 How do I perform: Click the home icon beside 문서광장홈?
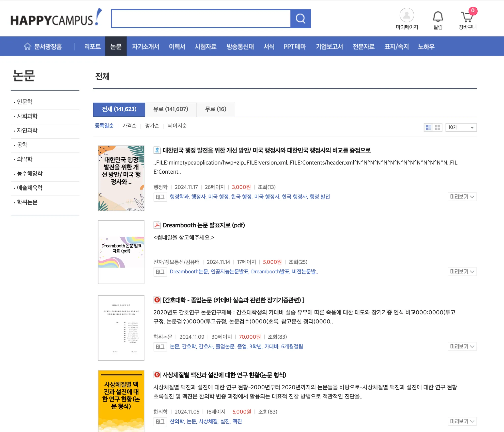coord(28,46)
